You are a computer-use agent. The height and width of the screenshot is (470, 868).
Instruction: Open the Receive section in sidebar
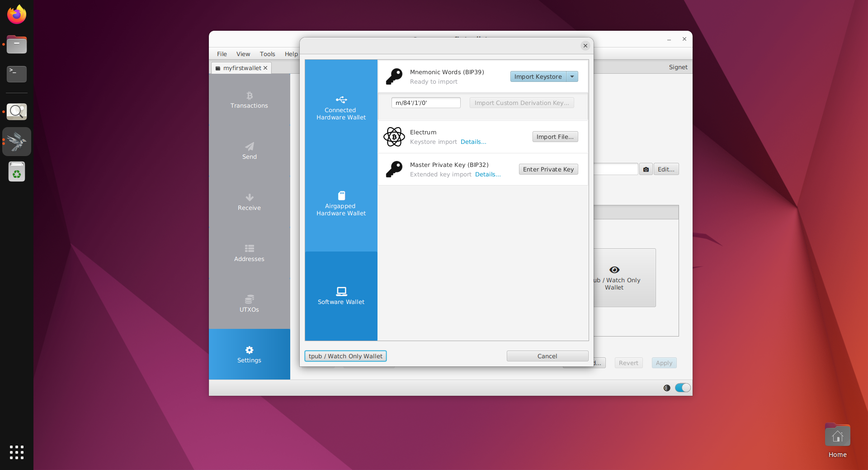click(x=249, y=202)
